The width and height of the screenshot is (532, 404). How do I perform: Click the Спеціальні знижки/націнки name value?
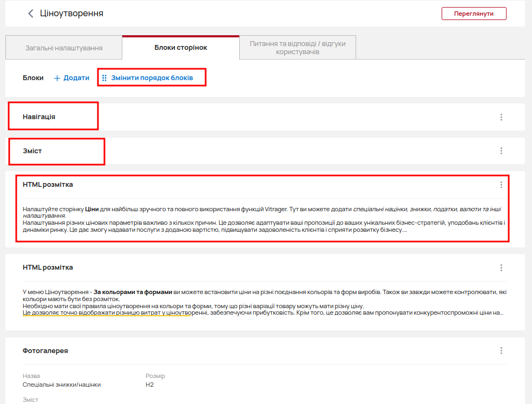62,385
